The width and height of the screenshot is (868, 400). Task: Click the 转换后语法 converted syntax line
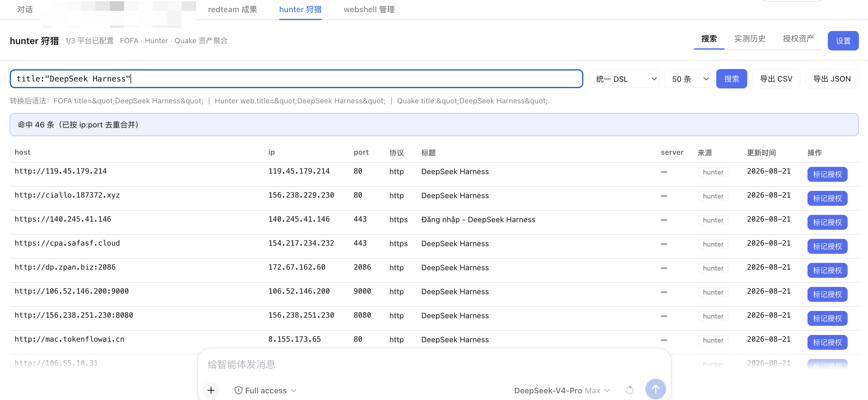tap(278, 101)
